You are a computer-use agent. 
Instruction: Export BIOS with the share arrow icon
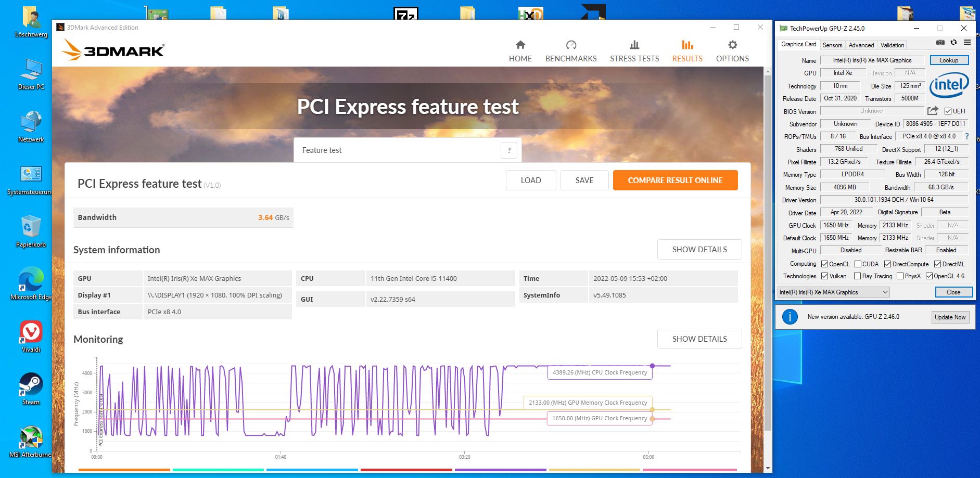933,111
